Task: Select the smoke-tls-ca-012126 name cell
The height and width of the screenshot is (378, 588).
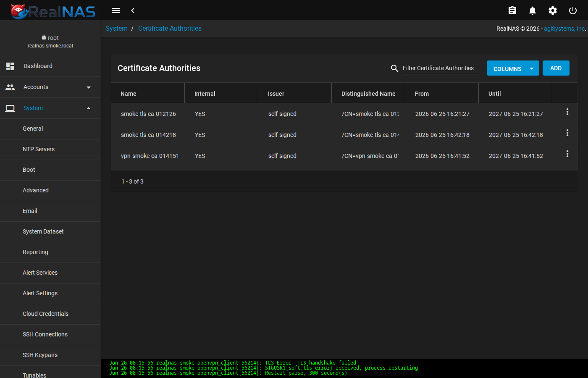Action: 148,114
